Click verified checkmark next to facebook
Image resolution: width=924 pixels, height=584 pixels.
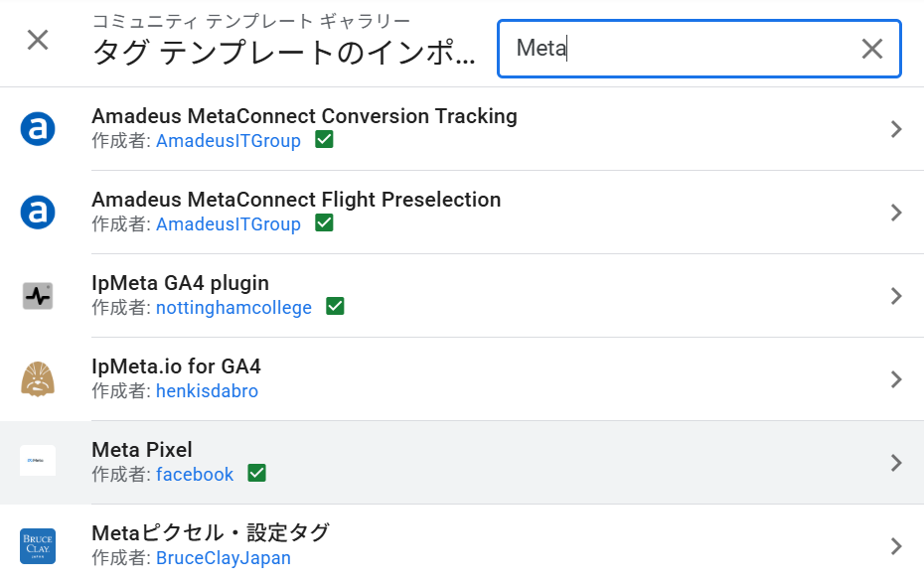click(x=257, y=474)
